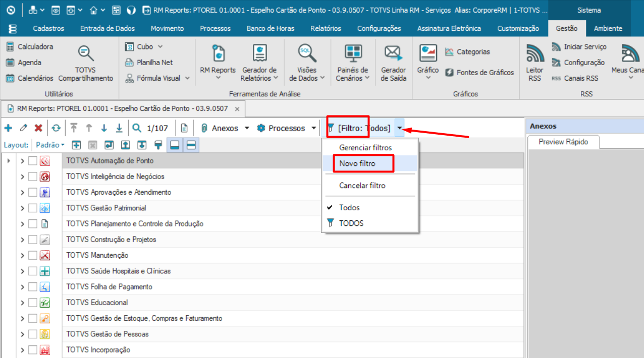Go to the first record
Screen dimensions: 644x358
(x=74, y=128)
